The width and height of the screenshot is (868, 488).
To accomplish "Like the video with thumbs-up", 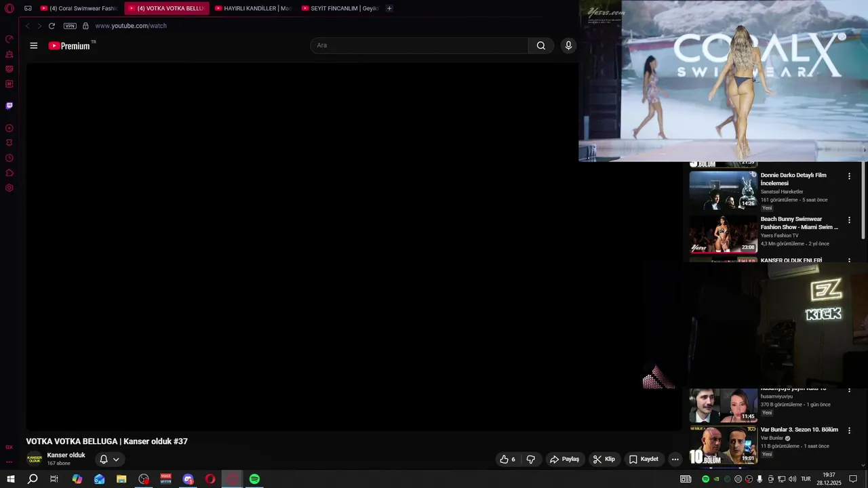I will [507, 459].
